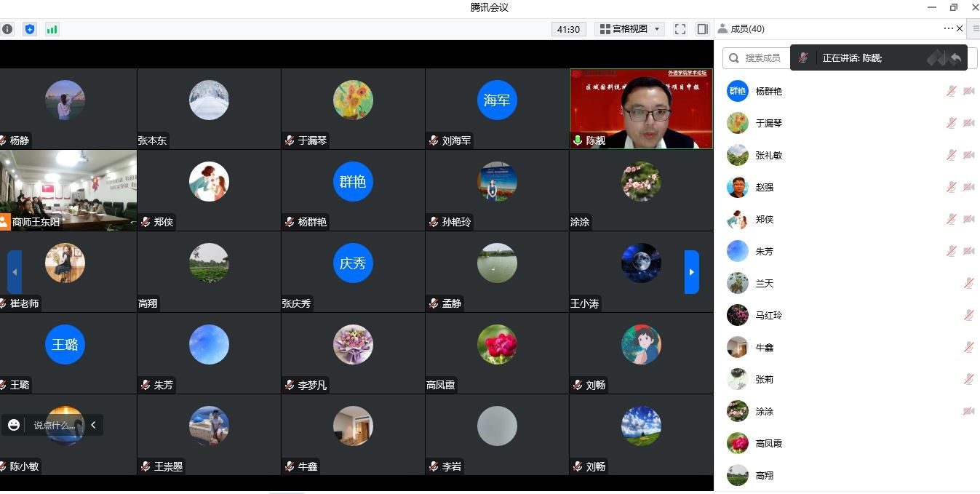This screenshot has width=980, height=494.
Task: Toggle camera for member 于漏琴
Action: click(x=968, y=124)
